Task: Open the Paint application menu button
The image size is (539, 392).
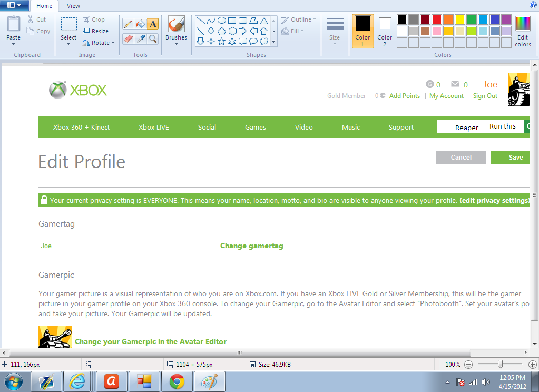Action: pos(14,5)
